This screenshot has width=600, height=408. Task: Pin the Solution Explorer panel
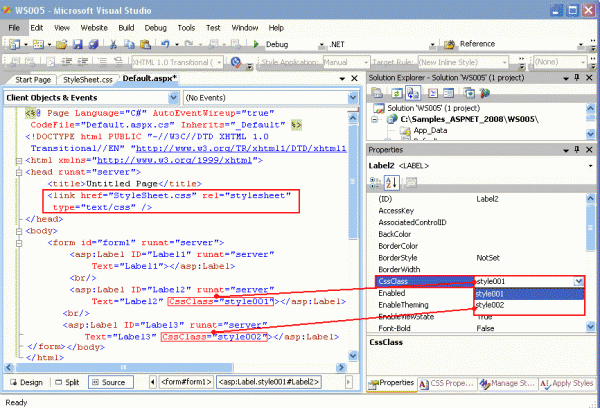(576, 77)
